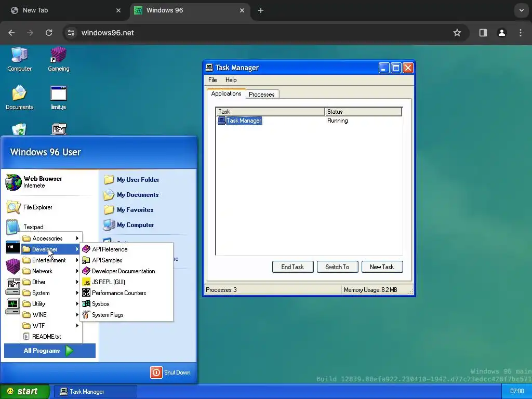This screenshot has height=399, width=532.
Task: Open the browser three-dot menu
Action: 521,33
